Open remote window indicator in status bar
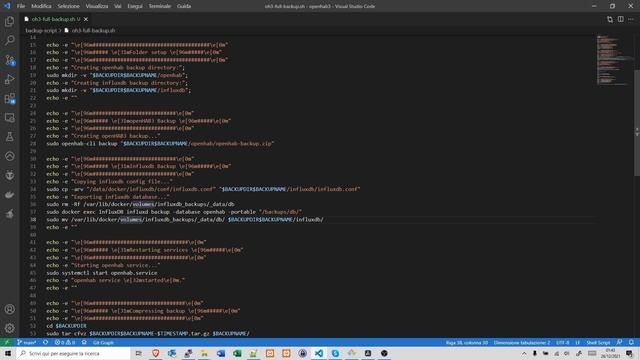 pos(7,342)
